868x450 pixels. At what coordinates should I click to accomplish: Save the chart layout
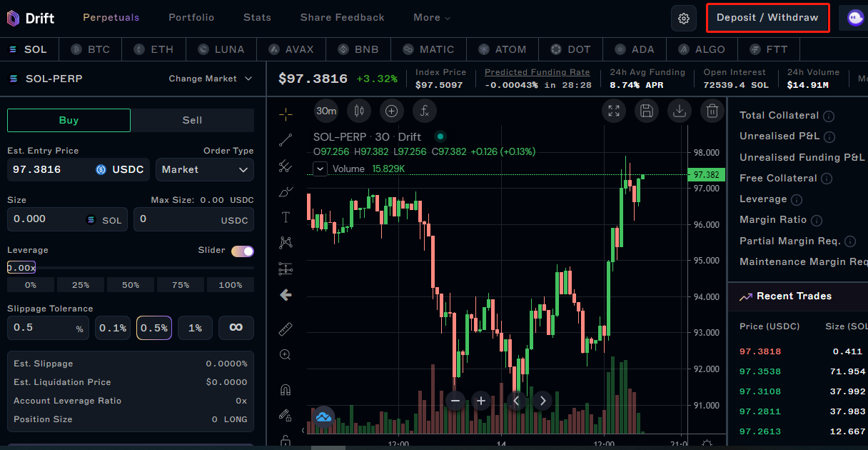tap(646, 111)
